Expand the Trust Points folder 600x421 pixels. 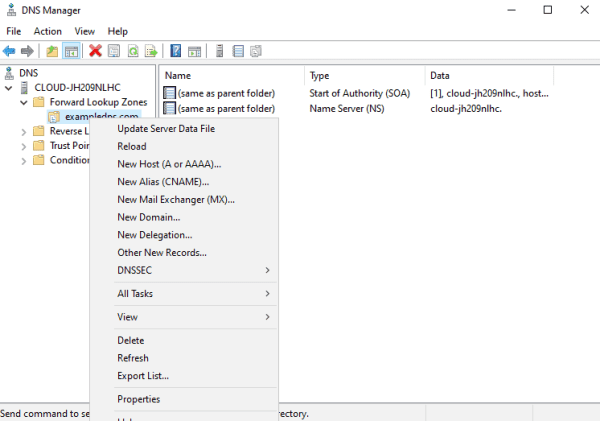[x=24, y=146]
